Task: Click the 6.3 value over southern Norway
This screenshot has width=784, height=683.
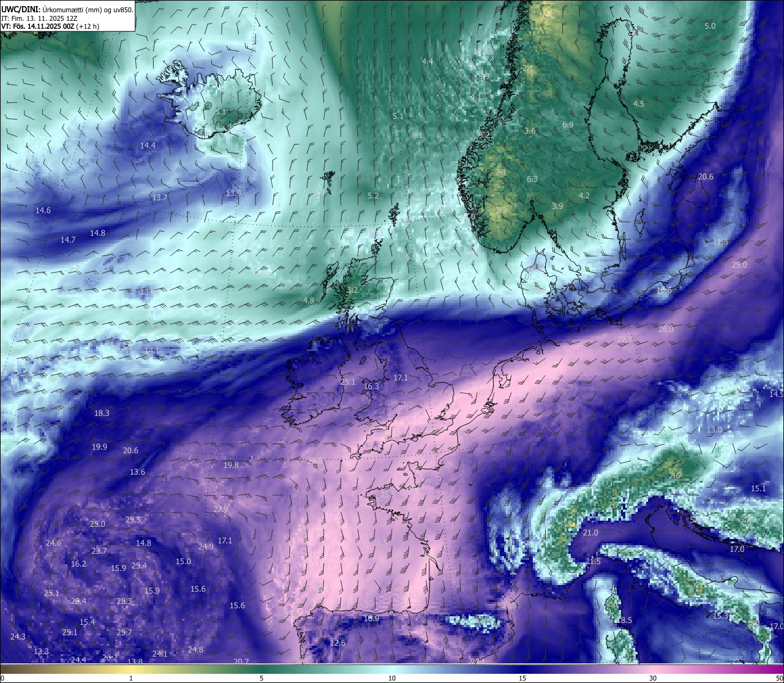Action: coord(532,179)
